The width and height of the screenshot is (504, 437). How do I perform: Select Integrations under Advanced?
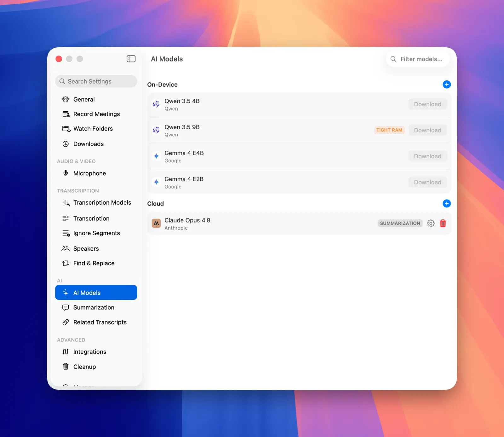(x=96, y=352)
